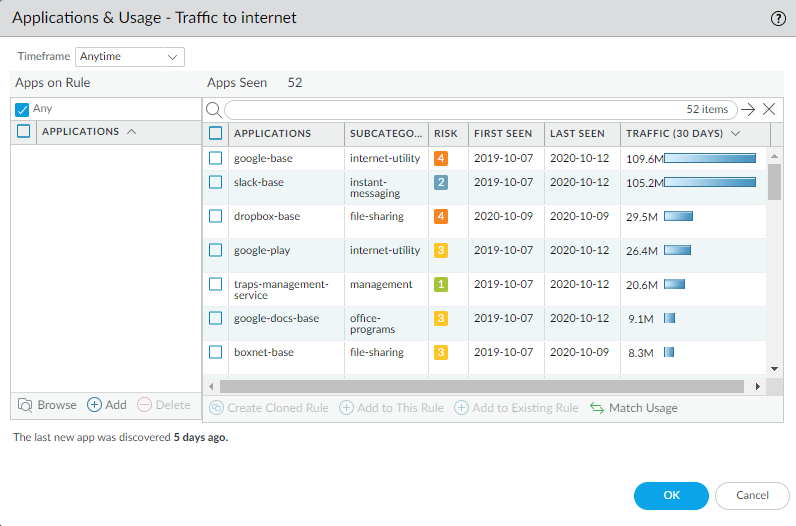Click the vertical scrollbar in apps list
This screenshot has width=796, height=526.
tap(774, 182)
